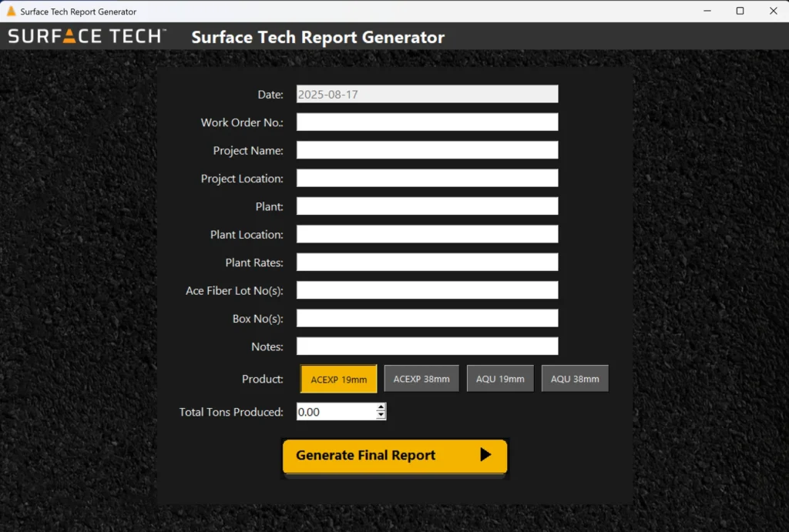This screenshot has width=789, height=532.
Task: Click the Total Tons Produced value box
Action: [335, 412]
